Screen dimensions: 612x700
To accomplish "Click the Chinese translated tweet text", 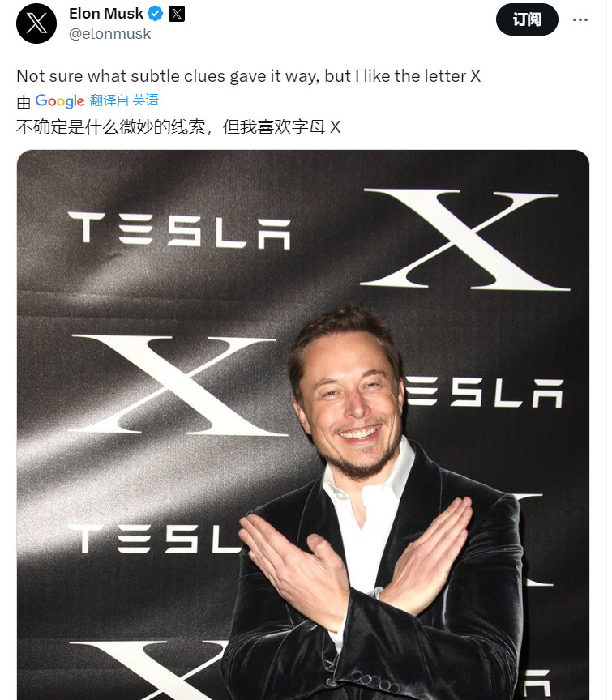I will tap(178, 127).
